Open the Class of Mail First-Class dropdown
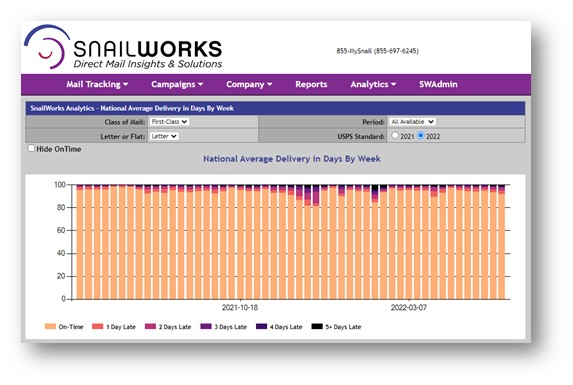Screen dimensions: 573x385 tap(169, 122)
